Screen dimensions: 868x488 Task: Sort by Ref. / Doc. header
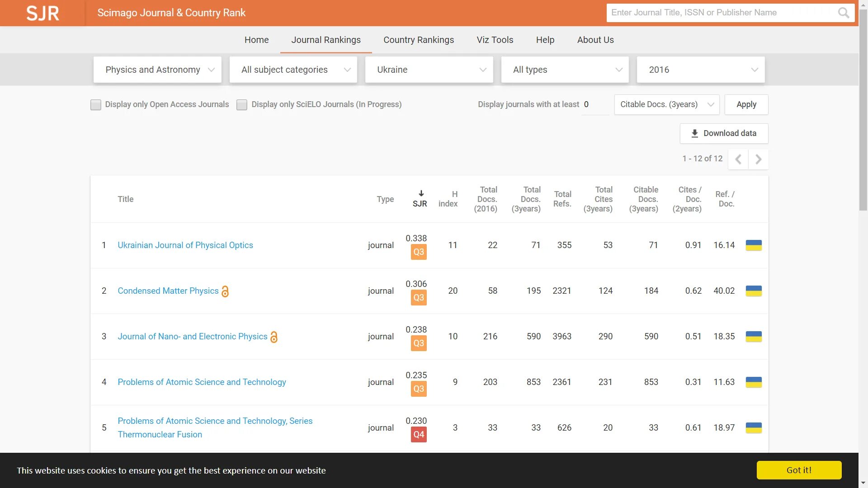(x=725, y=199)
